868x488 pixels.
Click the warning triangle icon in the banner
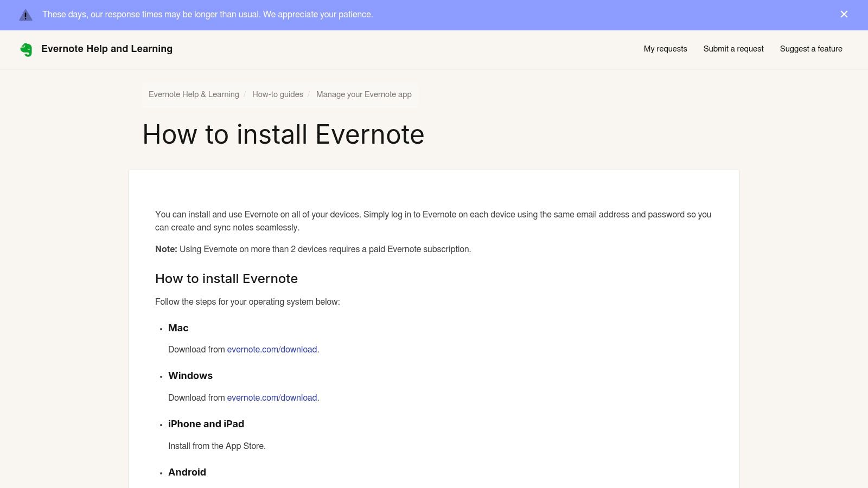click(x=24, y=15)
